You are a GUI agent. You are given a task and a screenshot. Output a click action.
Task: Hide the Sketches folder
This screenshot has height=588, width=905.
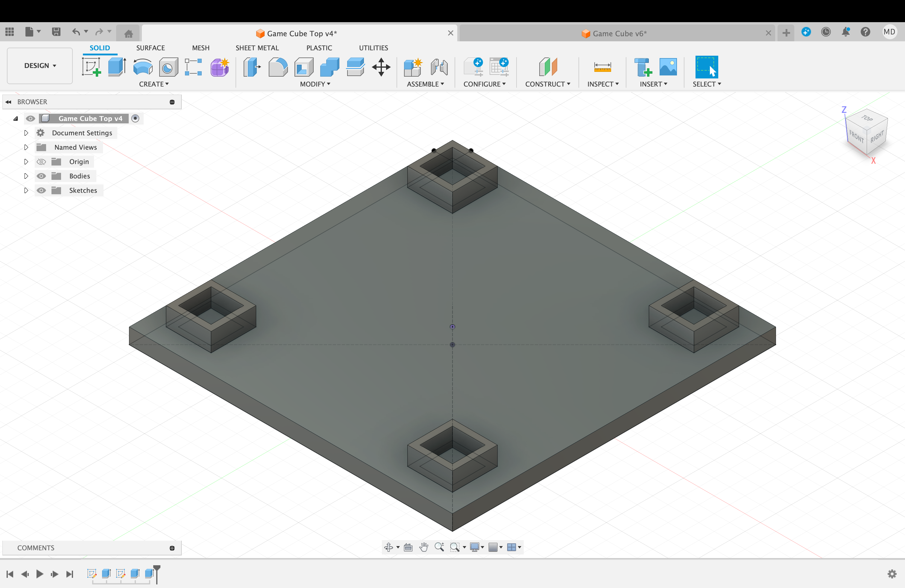coord(41,190)
